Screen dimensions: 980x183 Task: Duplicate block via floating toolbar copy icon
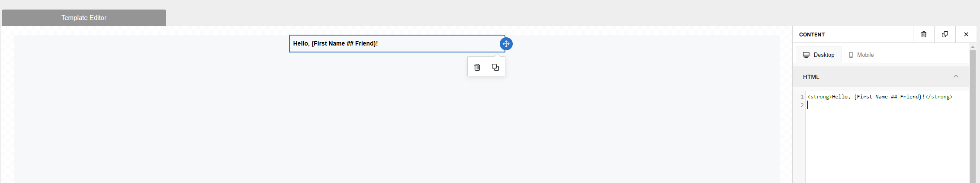click(x=495, y=67)
